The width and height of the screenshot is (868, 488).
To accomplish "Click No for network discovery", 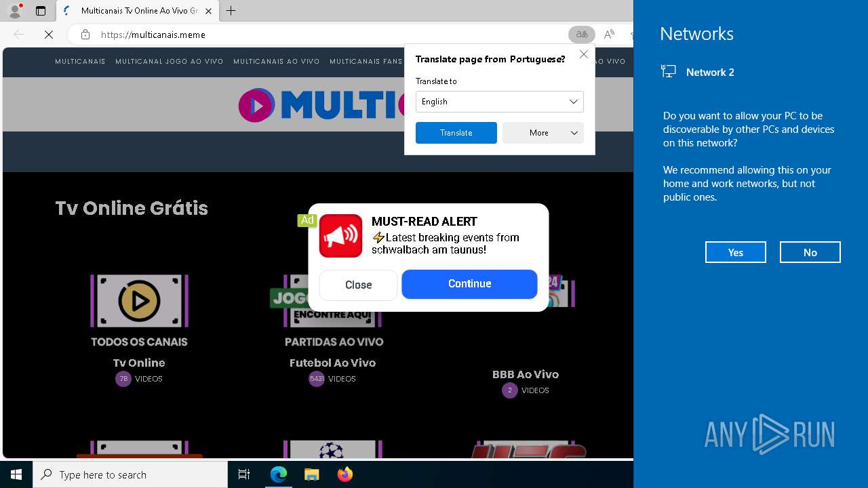I will click(x=810, y=252).
